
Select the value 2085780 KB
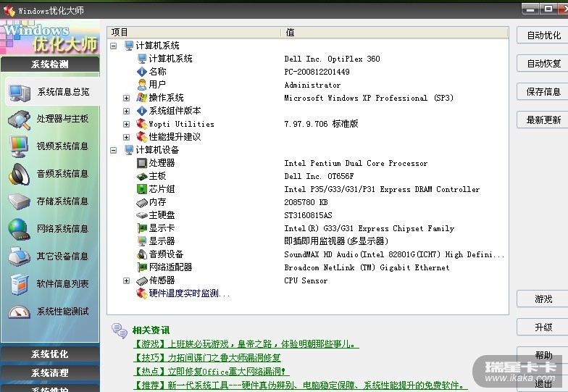306,202
